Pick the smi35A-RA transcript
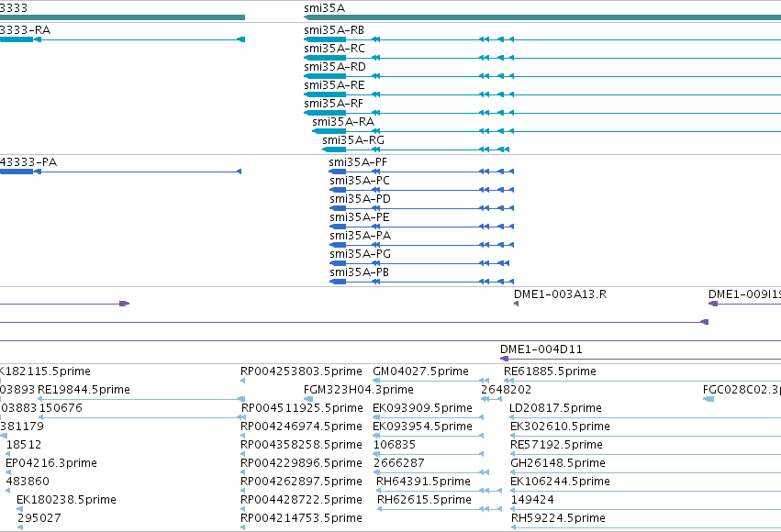The image size is (781, 532). [x=343, y=122]
